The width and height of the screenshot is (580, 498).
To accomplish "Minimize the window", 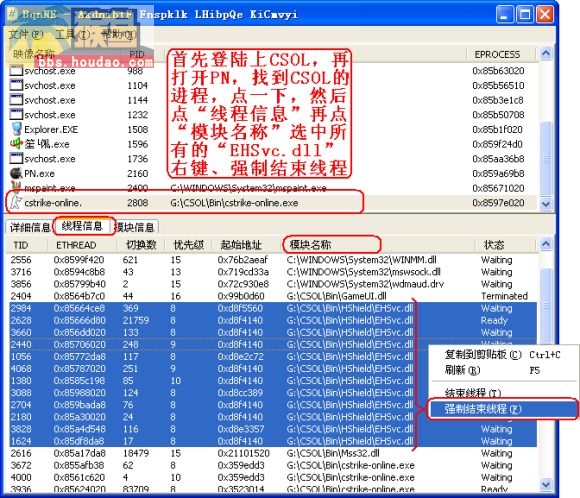I will [x=504, y=14].
